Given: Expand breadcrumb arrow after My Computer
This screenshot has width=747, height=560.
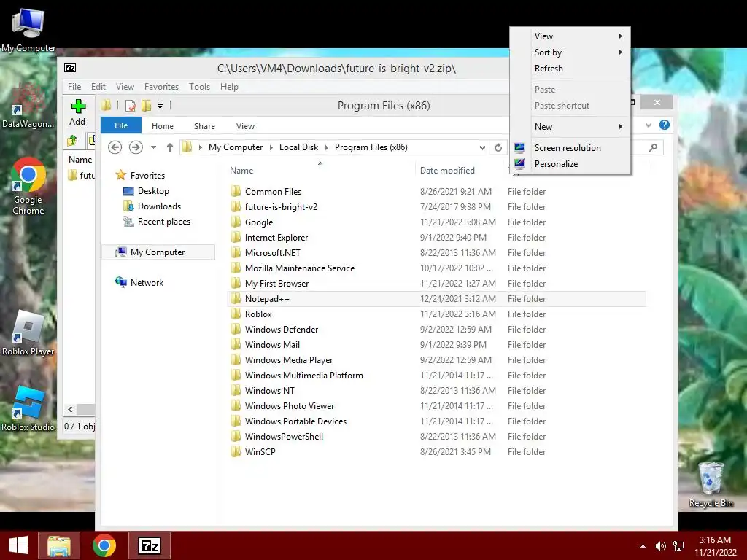Looking at the screenshot, I should [x=271, y=147].
